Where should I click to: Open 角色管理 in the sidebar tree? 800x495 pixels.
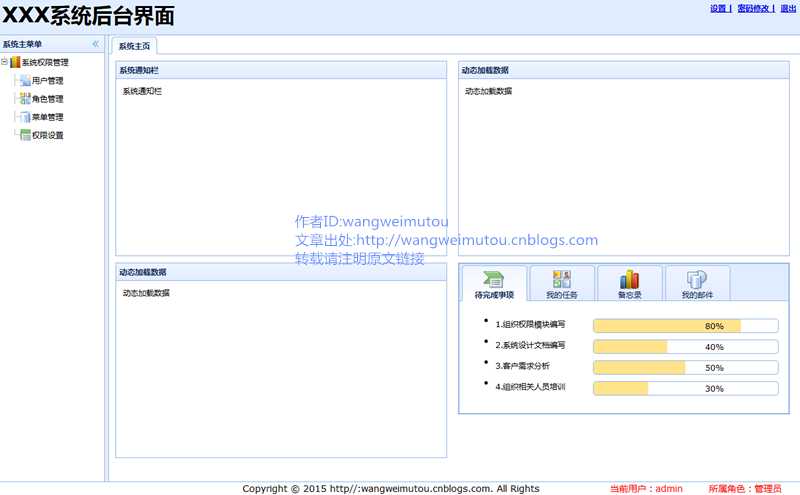click(x=47, y=99)
